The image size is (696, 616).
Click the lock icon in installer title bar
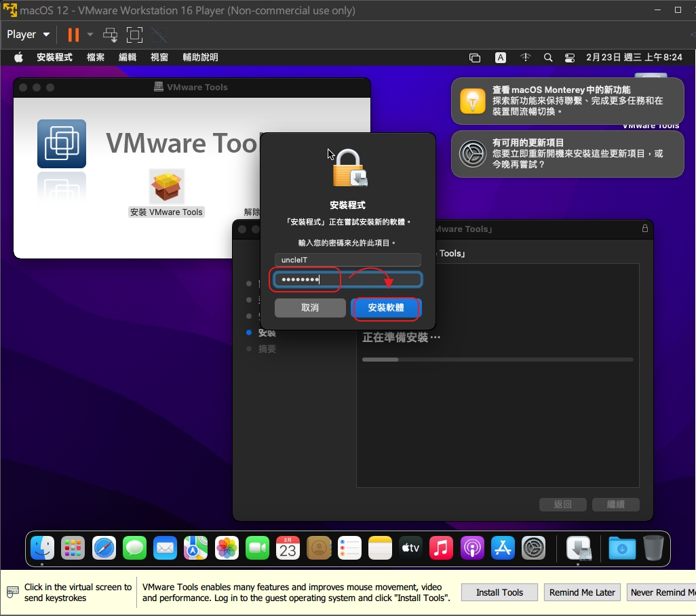(645, 228)
